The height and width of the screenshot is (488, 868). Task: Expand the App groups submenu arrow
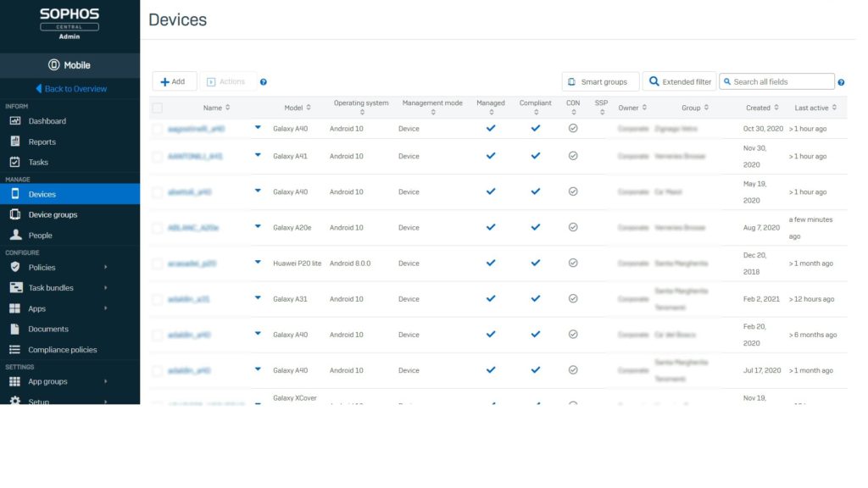tap(105, 382)
